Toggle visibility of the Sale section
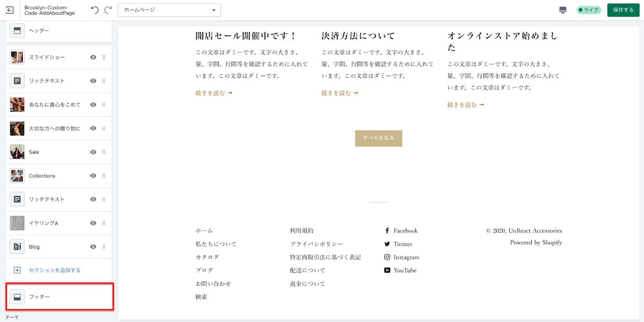 [x=93, y=152]
